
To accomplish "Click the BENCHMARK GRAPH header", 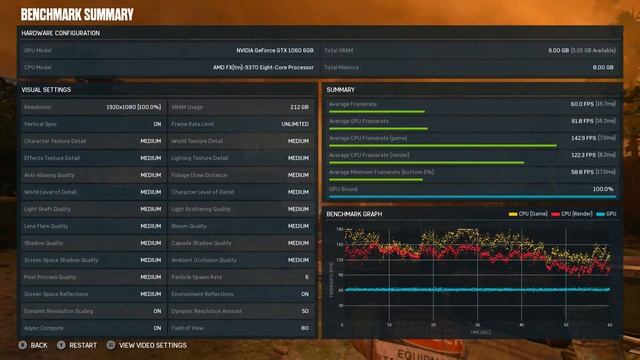I will pos(354,214).
